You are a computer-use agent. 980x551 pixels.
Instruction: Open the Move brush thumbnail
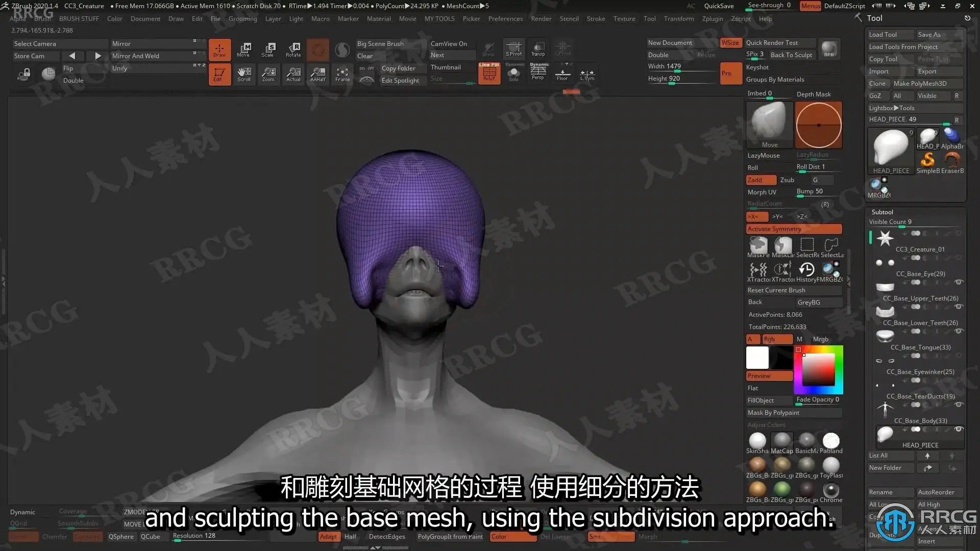click(769, 124)
